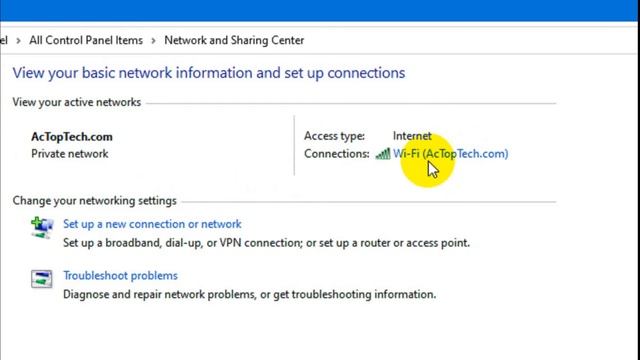Open Troubleshoot problems link

(120, 276)
